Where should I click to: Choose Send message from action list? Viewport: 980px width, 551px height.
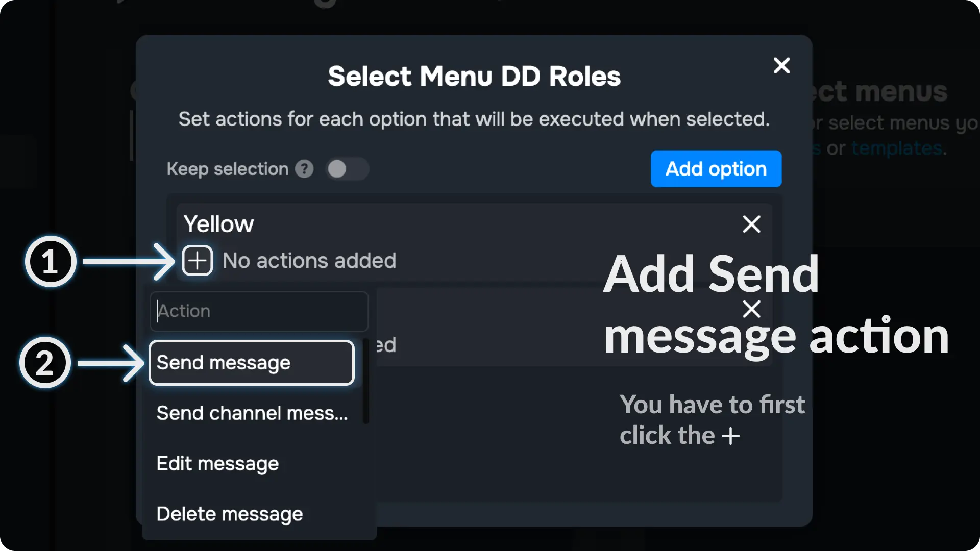tap(252, 363)
